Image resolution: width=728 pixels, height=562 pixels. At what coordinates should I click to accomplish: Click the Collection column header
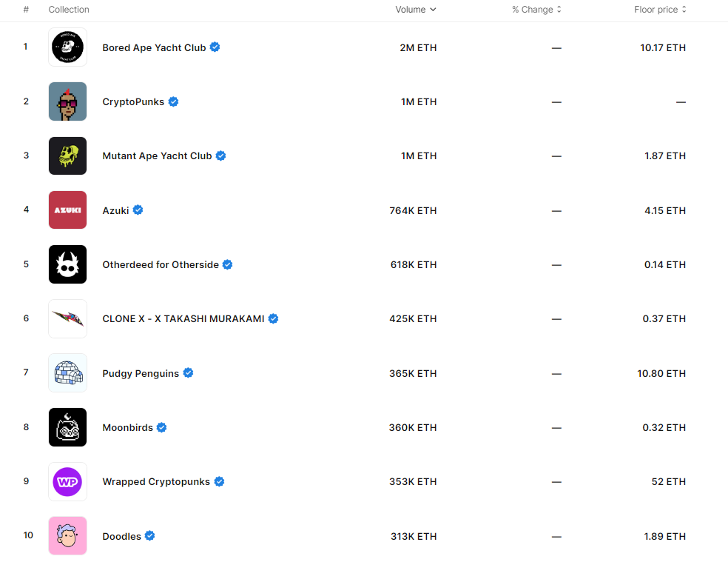coord(69,10)
